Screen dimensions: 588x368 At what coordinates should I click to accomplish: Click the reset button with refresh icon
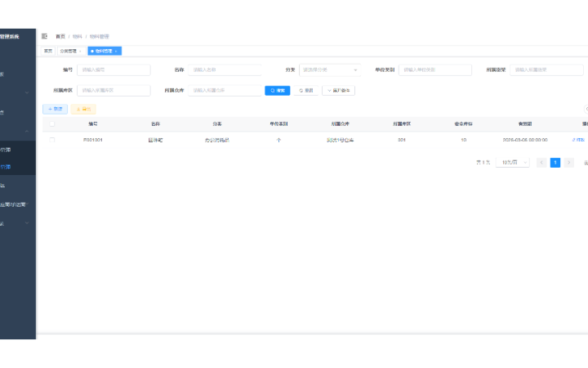[x=305, y=90]
